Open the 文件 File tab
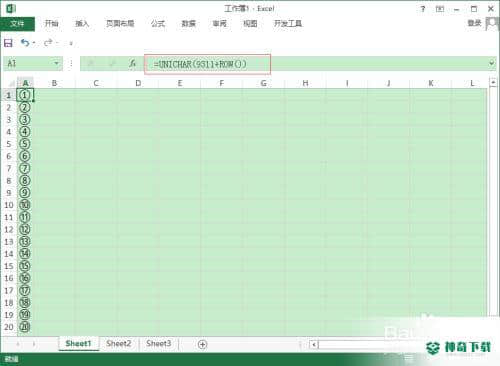 (x=17, y=24)
